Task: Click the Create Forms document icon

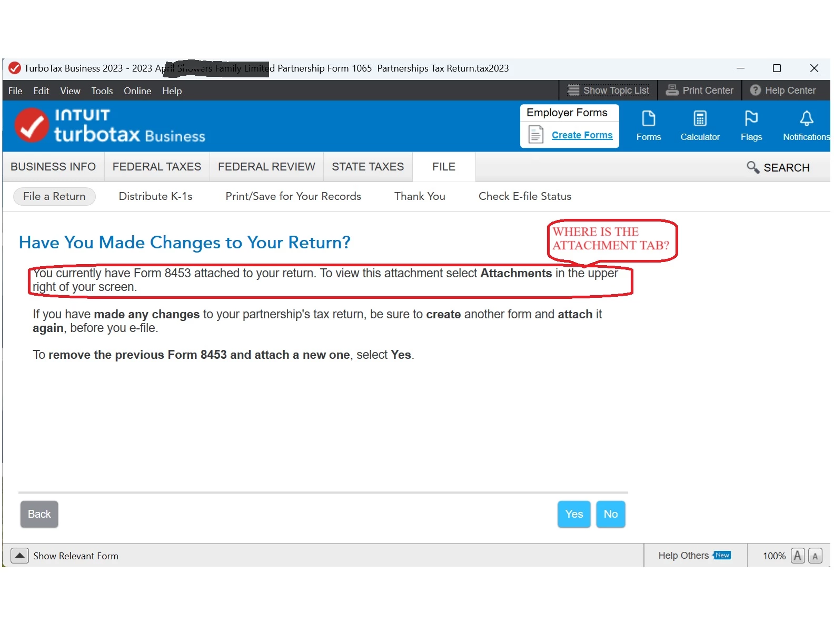Action: [535, 135]
